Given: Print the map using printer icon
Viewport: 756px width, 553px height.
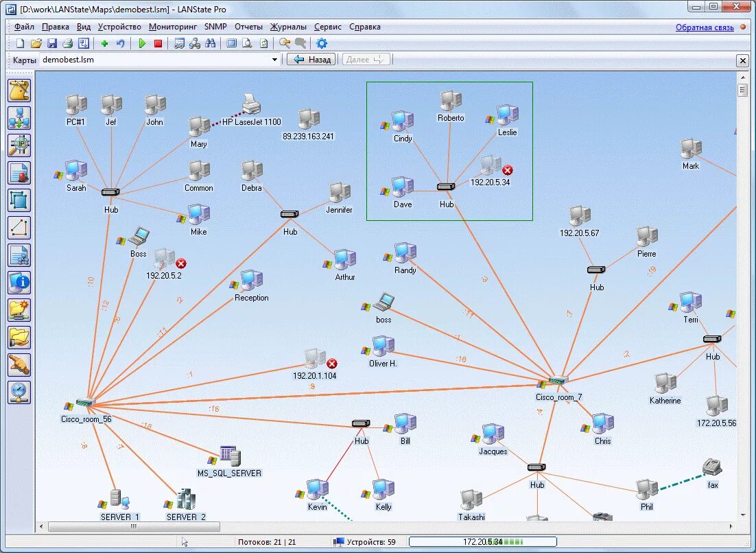Looking at the screenshot, I should [x=67, y=43].
